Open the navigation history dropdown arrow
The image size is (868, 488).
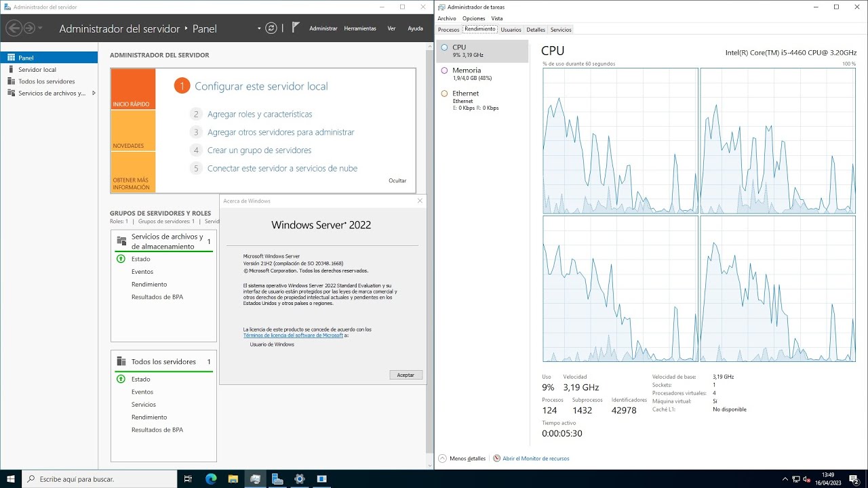[40, 28]
